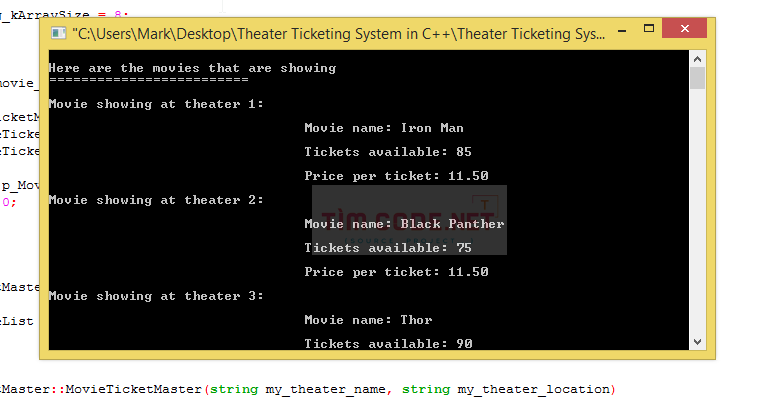This screenshot has height=399, width=780.
Task: Click 'Movie showing at theater 1:' line
Action: tap(156, 104)
